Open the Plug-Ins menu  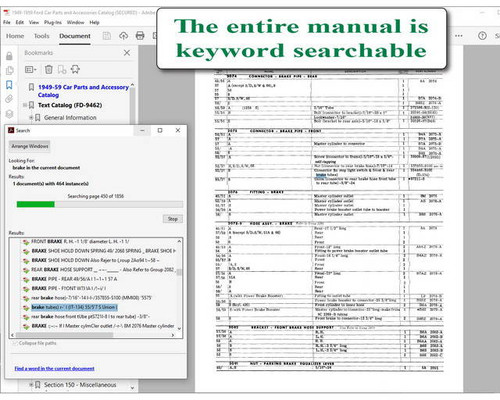click(53, 22)
